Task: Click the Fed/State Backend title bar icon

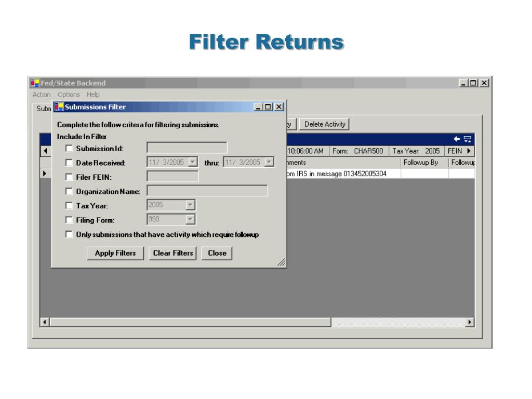Action: 35,83
